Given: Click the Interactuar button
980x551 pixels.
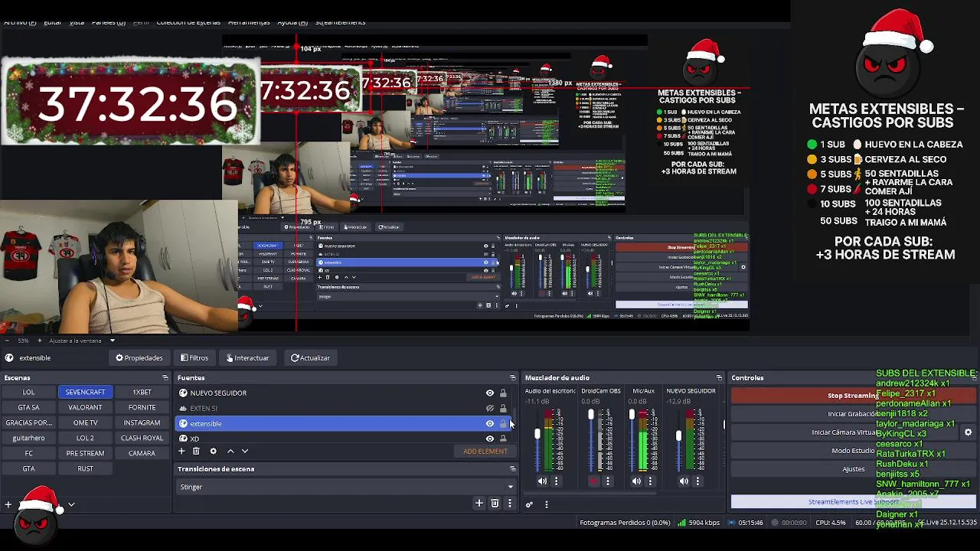Looking at the screenshot, I should click(x=247, y=358).
